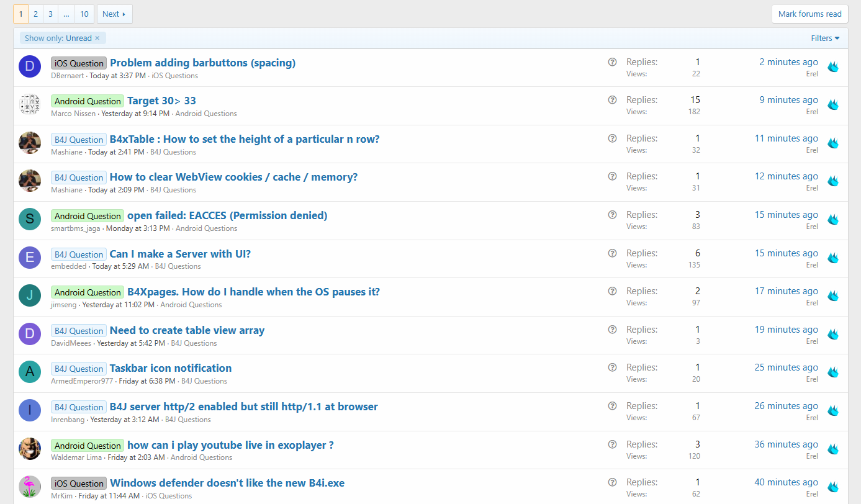Open Waldemar Lima's cartoon avatar

[30, 449]
